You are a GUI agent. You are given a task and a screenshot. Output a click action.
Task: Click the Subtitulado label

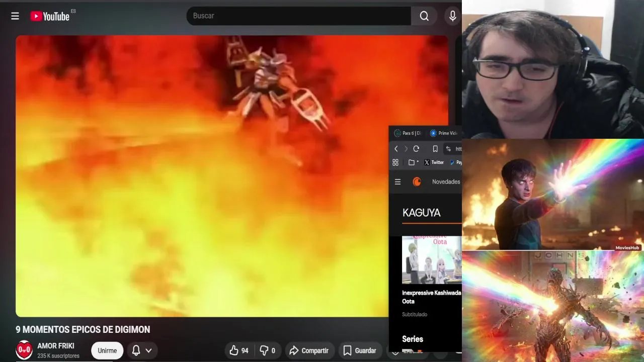(x=415, y=314)
